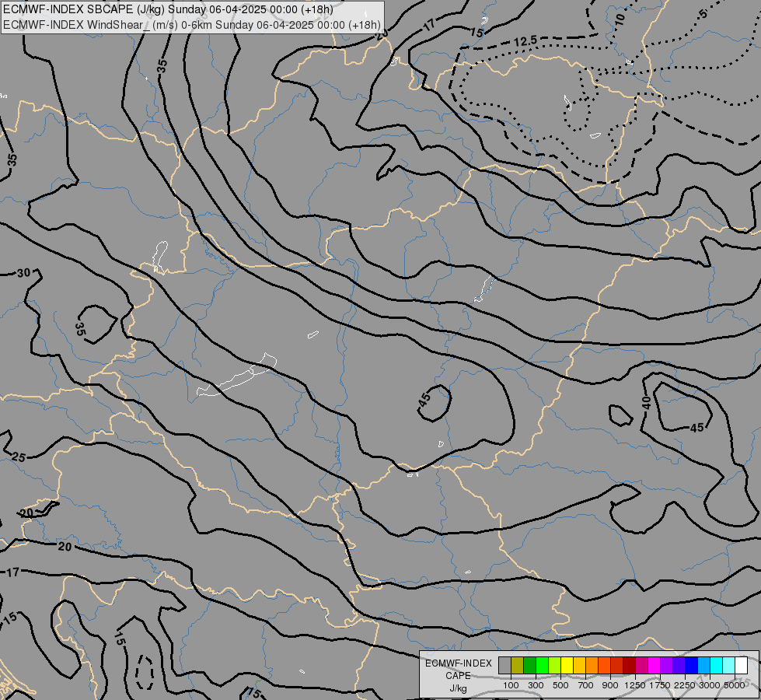This screenshot has width=761, height=700.
Task: Click the amber-gold legend swatch
Action: point(579,666)
